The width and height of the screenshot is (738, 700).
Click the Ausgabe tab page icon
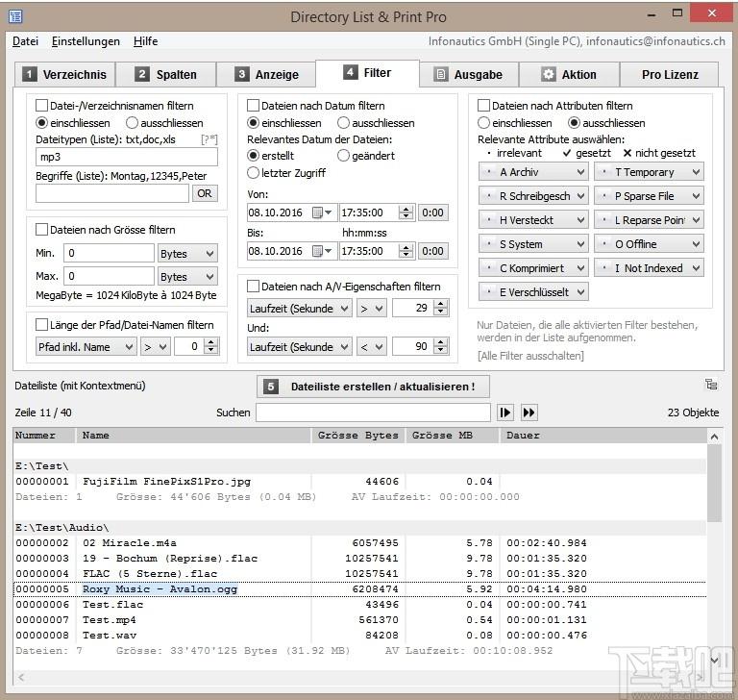(440, 74)
